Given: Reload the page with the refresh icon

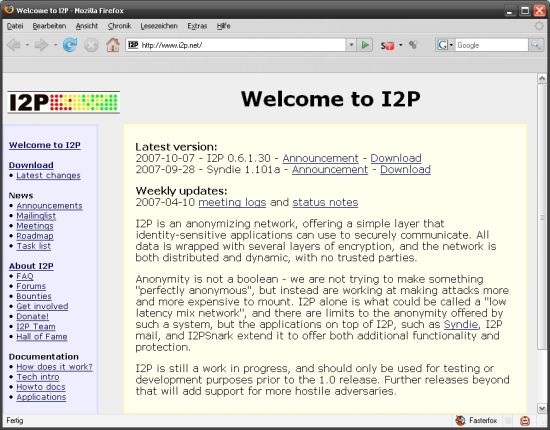Looking at the screenshot, I should point(70,45).
